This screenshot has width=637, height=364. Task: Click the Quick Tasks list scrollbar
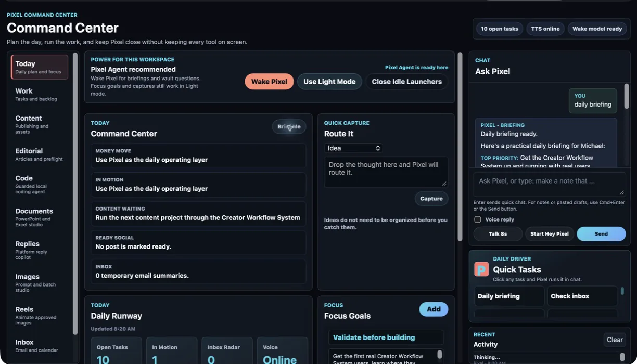point(622,291)
